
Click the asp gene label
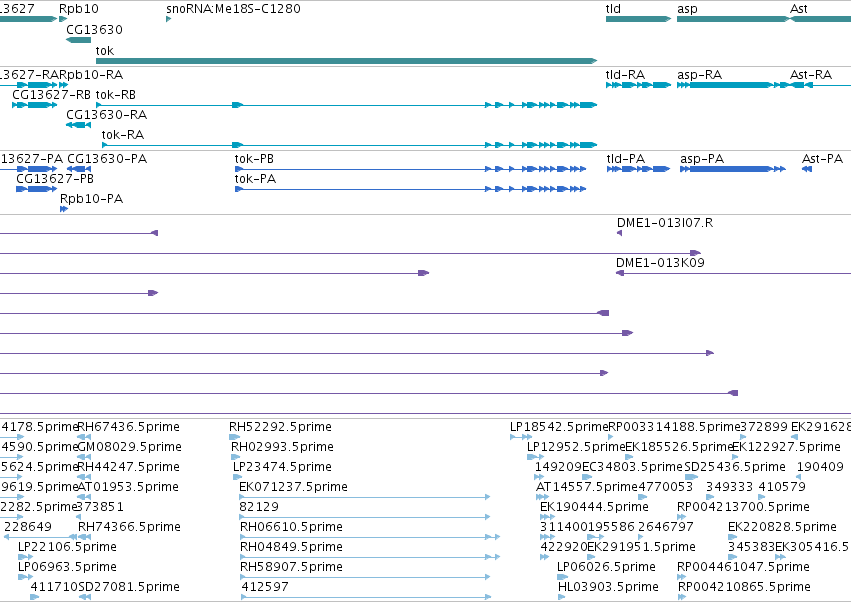[687, 9]
